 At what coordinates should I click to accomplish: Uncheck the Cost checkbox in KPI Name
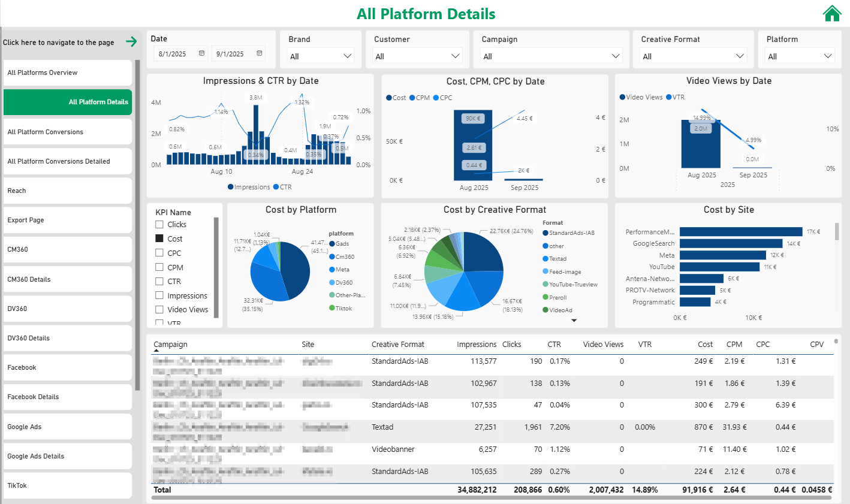click(159, 239)
